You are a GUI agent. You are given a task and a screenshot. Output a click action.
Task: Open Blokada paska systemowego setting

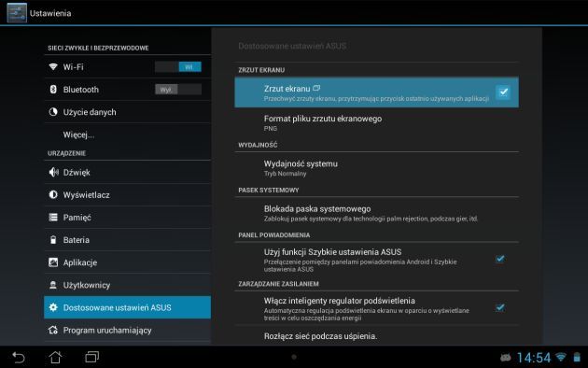click(x=376, y=213)
